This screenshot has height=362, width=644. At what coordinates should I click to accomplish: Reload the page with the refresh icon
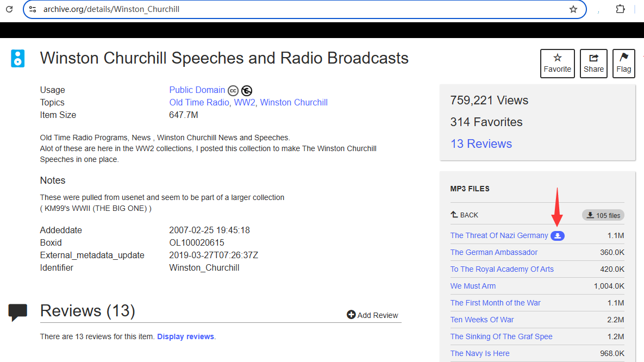click(x=9, y=9)
